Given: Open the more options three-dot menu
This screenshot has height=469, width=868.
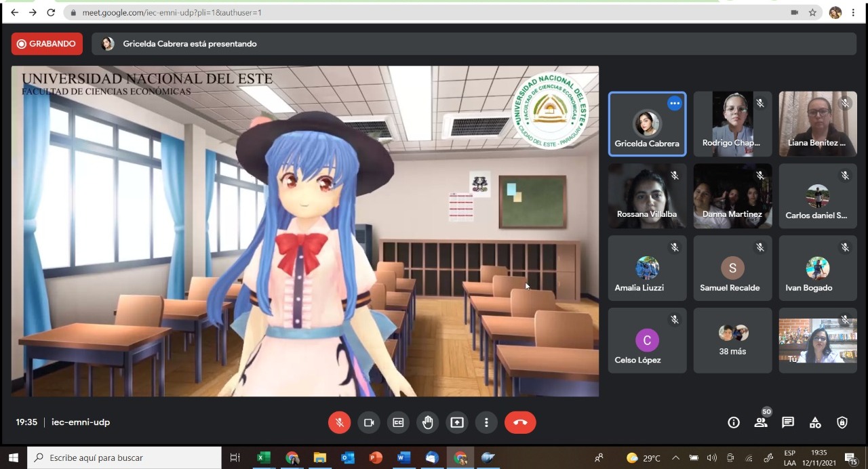Looking at the screenshot, I should pos(486,422).
